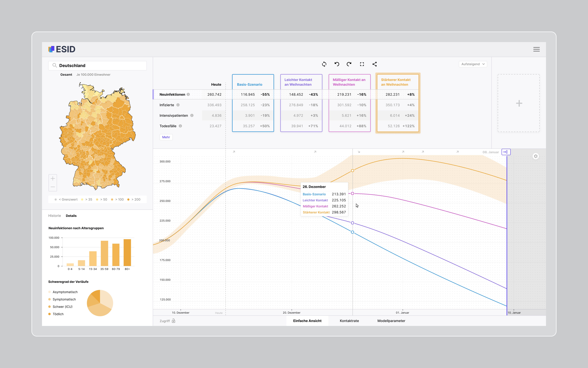The image size is (588, 368).
Task: Click the < Grenzwert legend swatch
Action: click(56, 200)
